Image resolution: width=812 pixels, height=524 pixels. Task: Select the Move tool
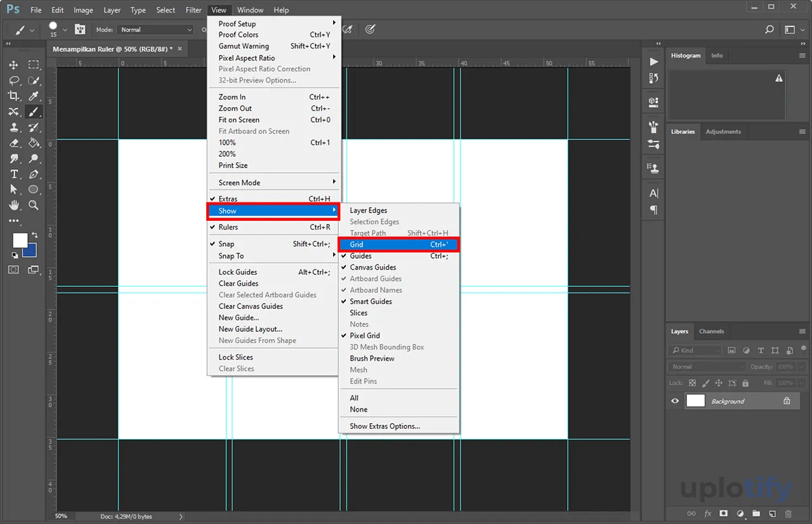14,65
